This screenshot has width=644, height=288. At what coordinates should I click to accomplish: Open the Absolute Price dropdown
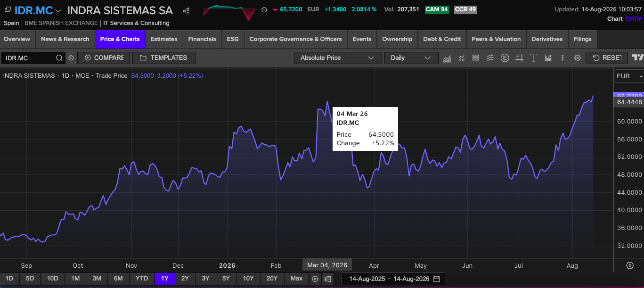click(x=338, y=58)
